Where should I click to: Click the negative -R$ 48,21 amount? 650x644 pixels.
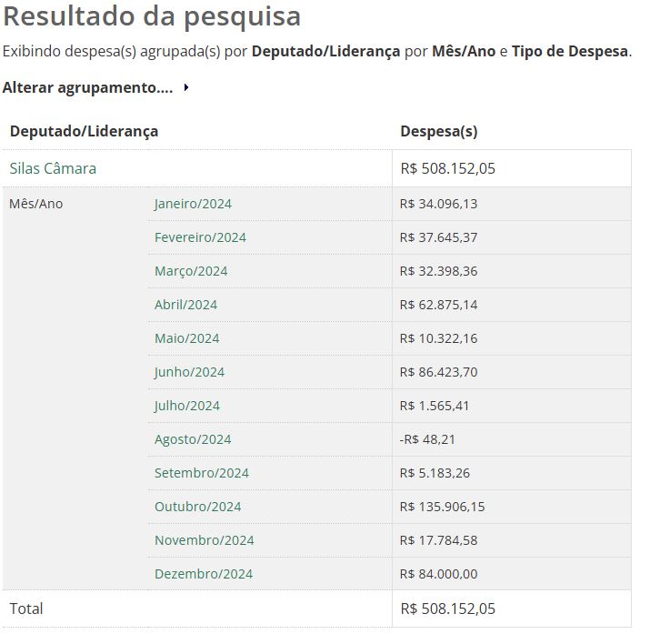coord(428,439)
